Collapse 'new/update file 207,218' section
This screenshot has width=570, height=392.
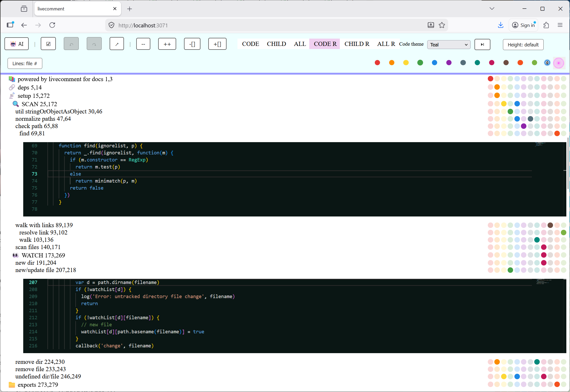(46, 270)
